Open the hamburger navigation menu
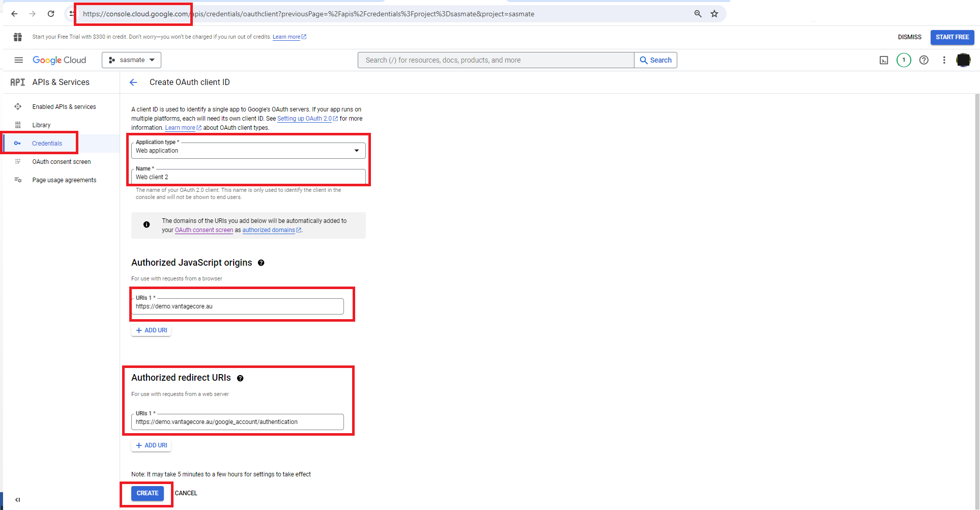 19,60
